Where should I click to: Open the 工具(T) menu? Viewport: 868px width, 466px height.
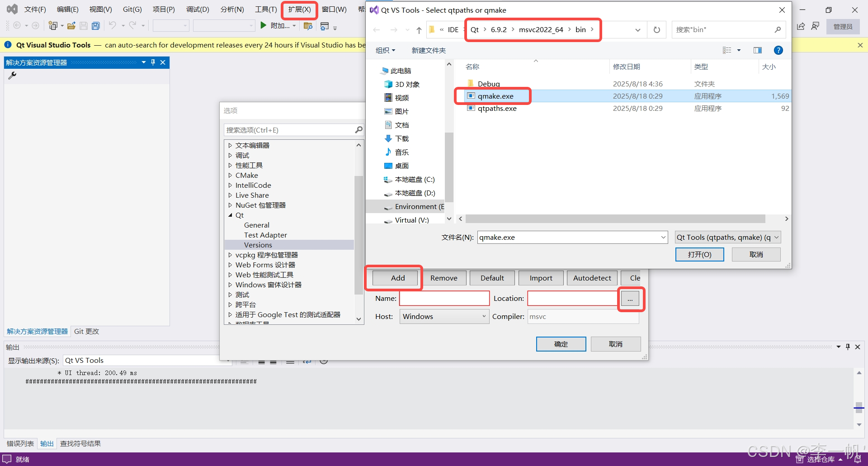point(266,9)
